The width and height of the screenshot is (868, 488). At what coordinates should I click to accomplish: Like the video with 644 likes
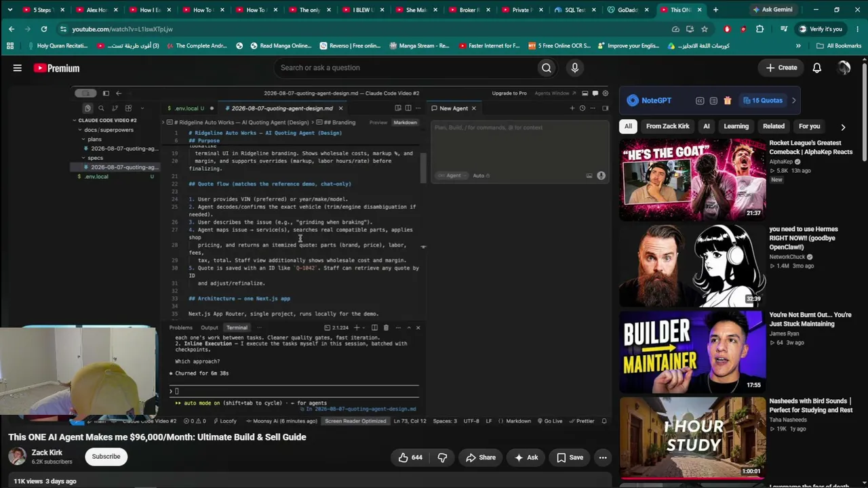click(410, 457)
